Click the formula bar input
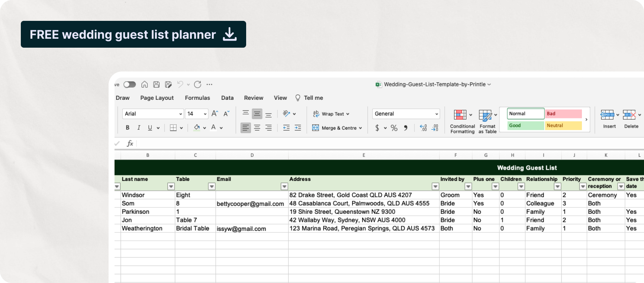Screen dimensions: 644x283 pyautogui.click(x=390, y=143)
